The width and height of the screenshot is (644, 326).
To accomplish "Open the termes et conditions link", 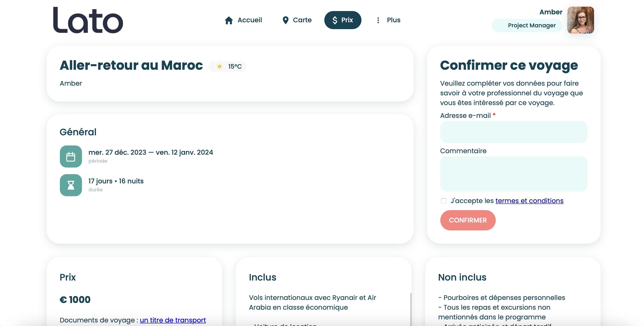I will coord(529,201).
